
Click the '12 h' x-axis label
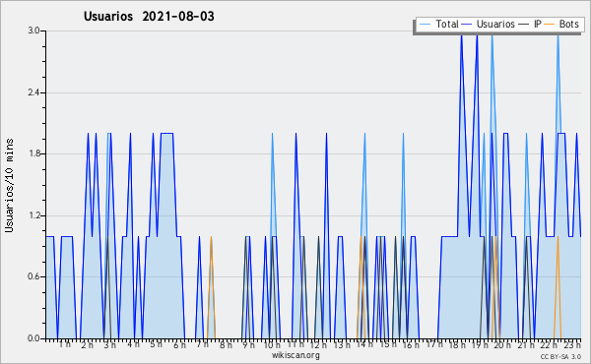(318, 345)
